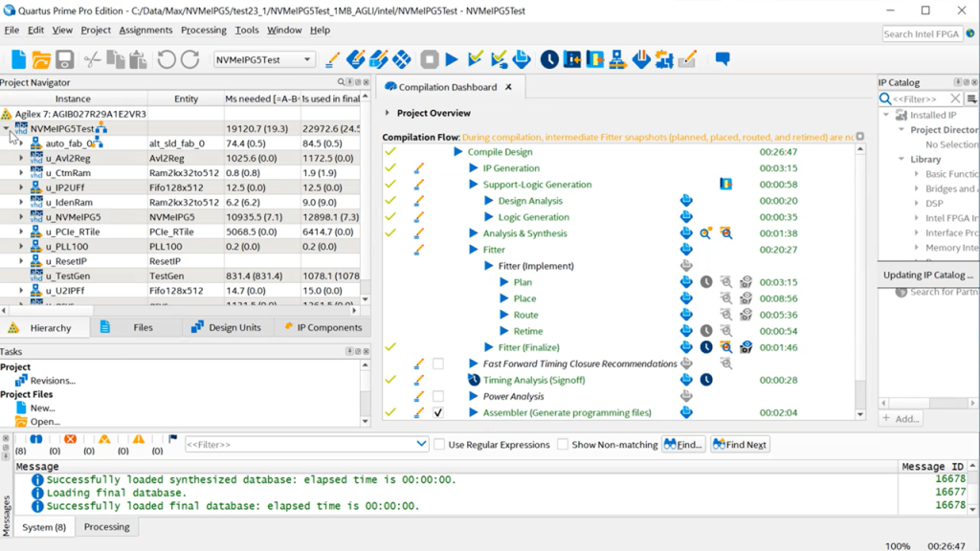The height and width of the screenshot is (551, 980).
Task: Open the report icon for Design Analysis
Action: 686,201
